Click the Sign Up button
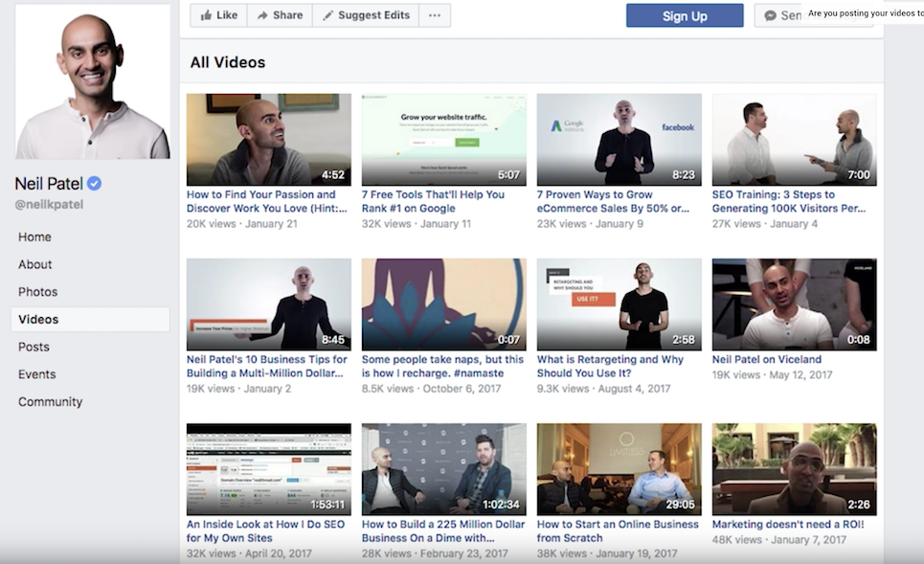 [x=685, y=16]
